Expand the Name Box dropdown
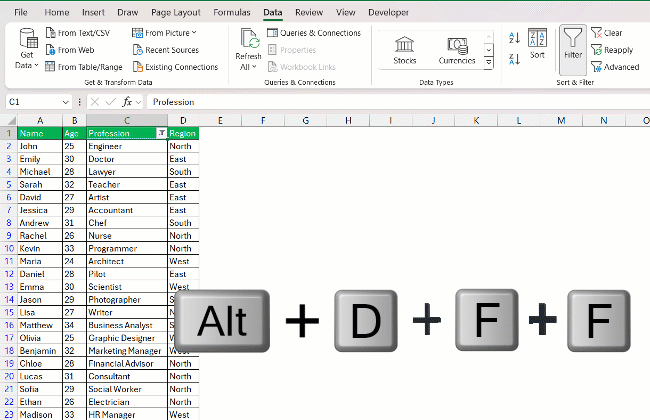This screenshot has width=650, height=420. (x=65, y=102)
